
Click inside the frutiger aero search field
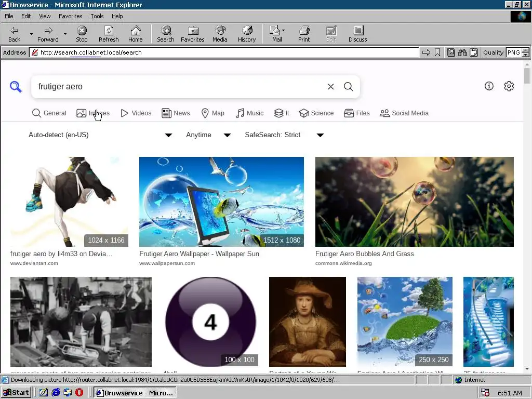pos(180,87)
